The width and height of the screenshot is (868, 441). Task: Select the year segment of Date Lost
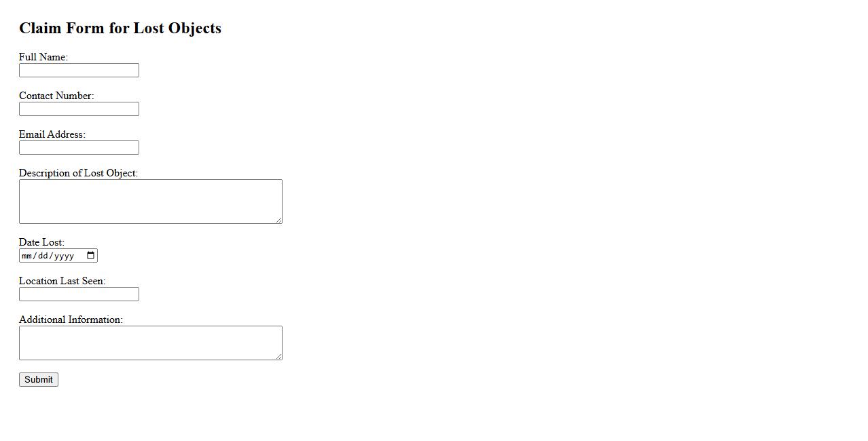[64, 256]
